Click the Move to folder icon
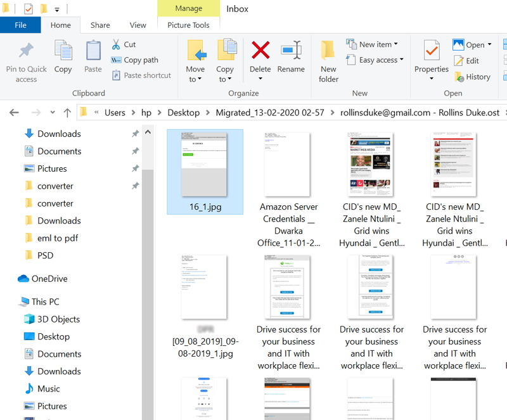Image resolution: width=507 pixels, height=420 pixels. [196, 50]
